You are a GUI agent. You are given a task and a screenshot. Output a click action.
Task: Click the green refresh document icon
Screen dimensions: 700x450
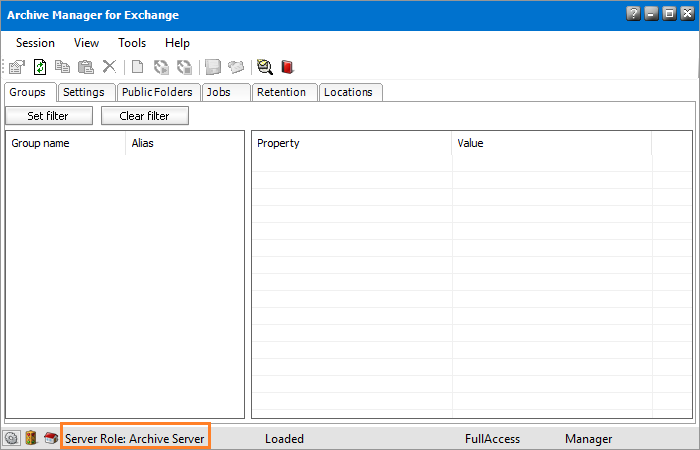coord(40,67)
